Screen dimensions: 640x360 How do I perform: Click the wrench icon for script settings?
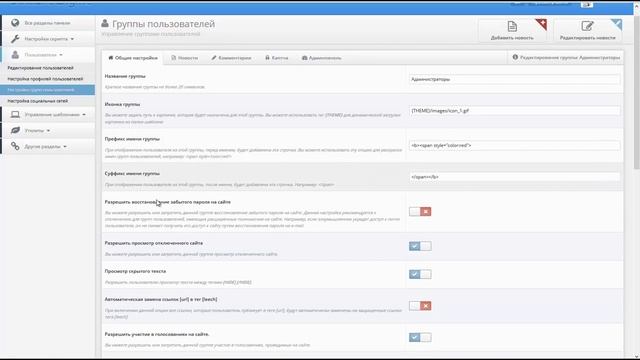point(15,39)
